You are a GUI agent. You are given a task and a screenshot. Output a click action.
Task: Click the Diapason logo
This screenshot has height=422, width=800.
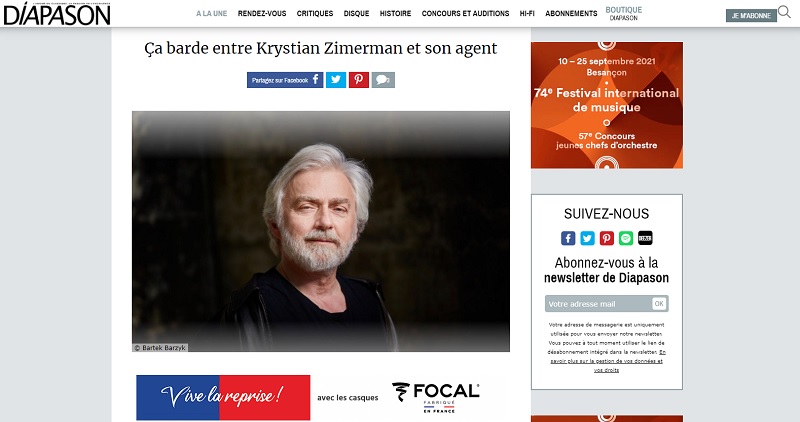pyautogui.click(x=57, y=13)
